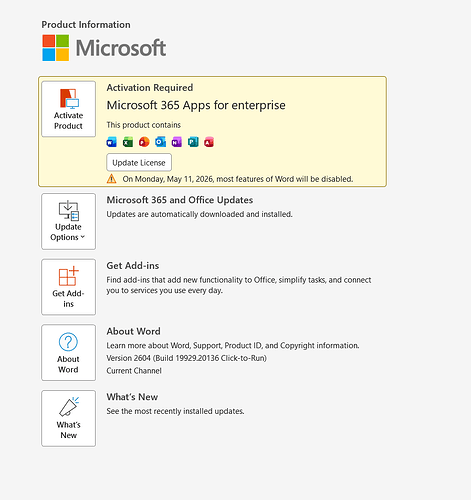Image resolution: width=471 pixels, height=500 pixels.
Task: Click the Microsoft four-color logo
Action: point(56,48)
